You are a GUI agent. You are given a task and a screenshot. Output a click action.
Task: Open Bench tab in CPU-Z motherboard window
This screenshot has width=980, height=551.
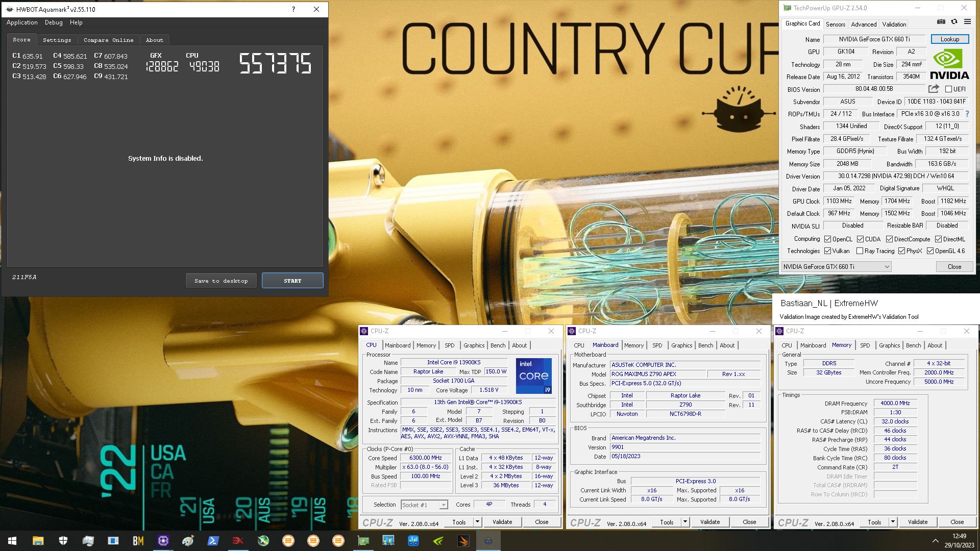706,345
